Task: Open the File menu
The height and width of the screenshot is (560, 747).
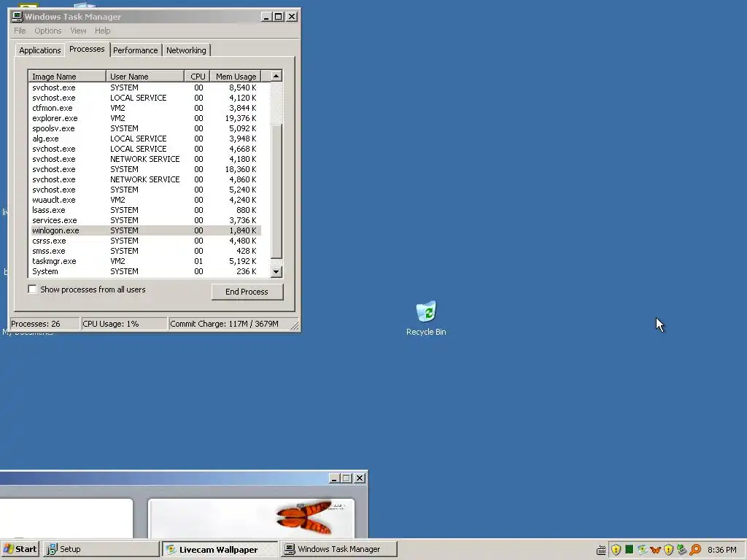Action: (x=20, y=31)
